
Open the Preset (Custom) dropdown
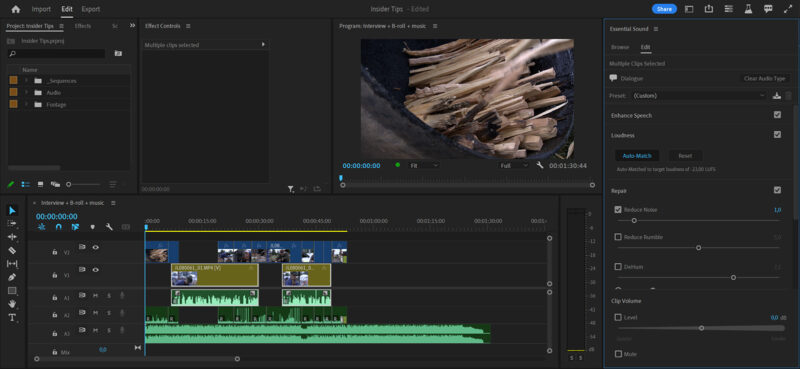tap(698, 95)
